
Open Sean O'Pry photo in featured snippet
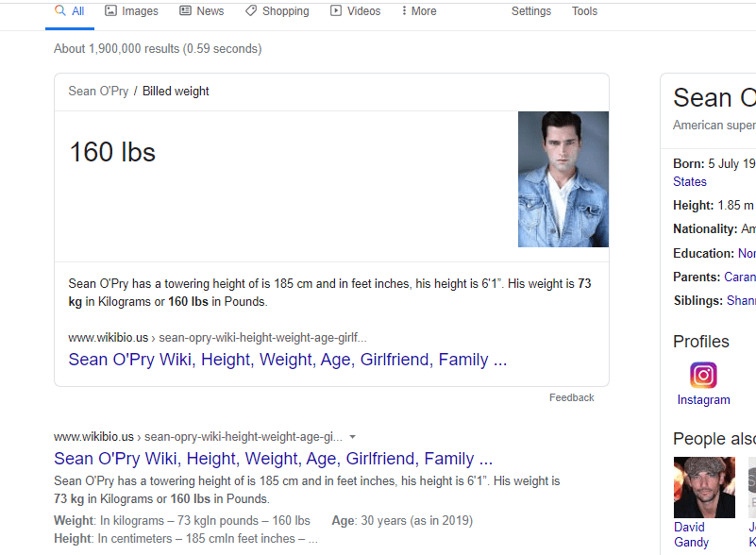(x=563, y=179)
